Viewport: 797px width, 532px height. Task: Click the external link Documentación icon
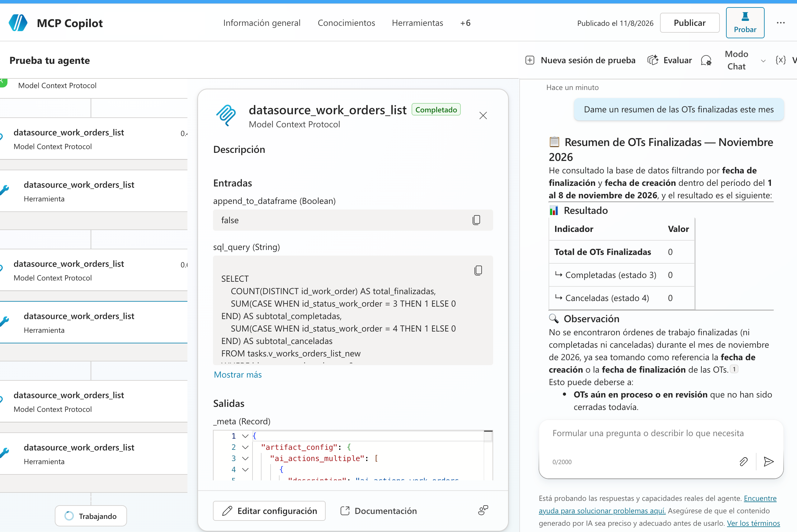click(x=345, y=511)
